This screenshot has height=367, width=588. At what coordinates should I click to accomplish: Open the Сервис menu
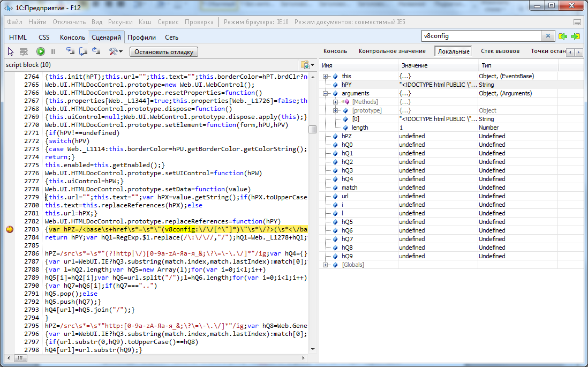168,22
